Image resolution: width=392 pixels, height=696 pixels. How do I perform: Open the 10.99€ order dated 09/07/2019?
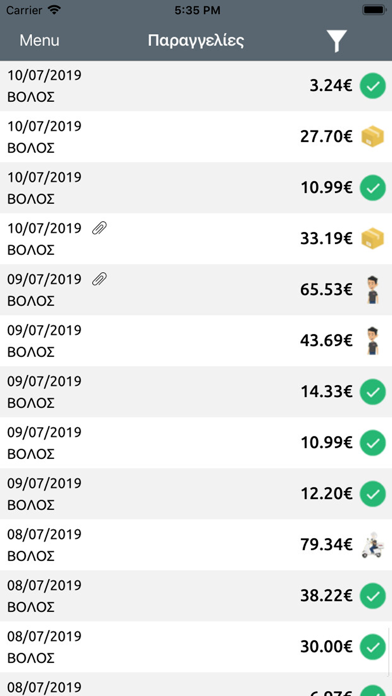[196, 443]
